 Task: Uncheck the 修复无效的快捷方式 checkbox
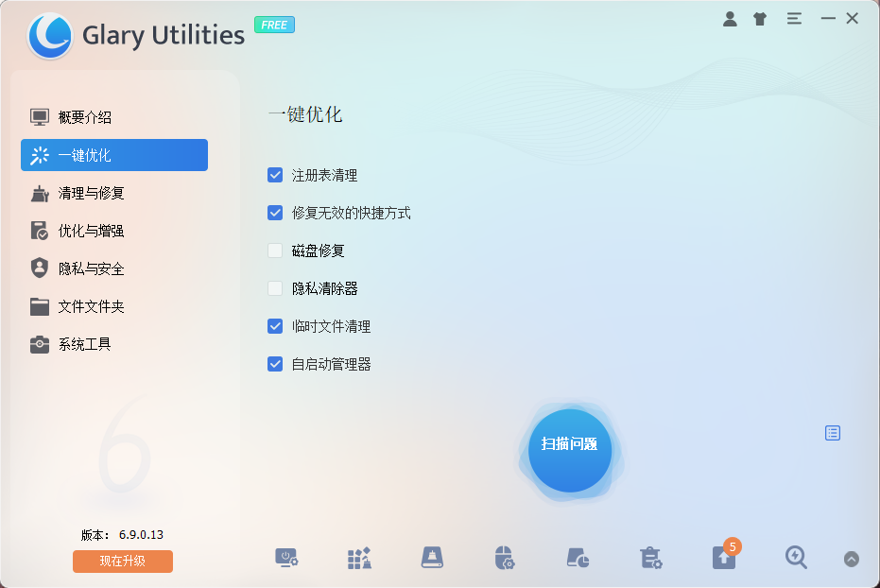pos(275,213)
